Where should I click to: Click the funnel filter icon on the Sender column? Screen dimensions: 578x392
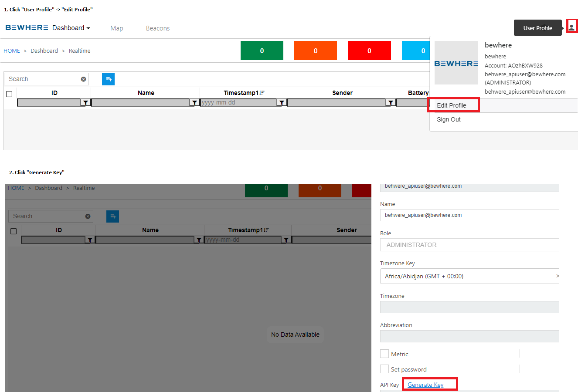(x=391, y=102)
